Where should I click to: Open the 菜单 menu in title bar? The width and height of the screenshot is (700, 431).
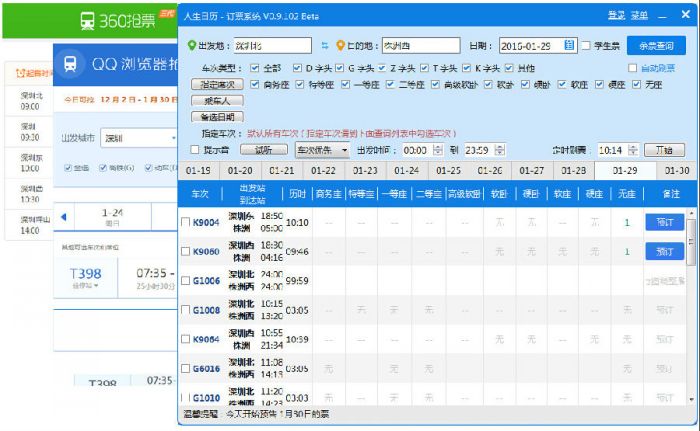click(639, 15)
